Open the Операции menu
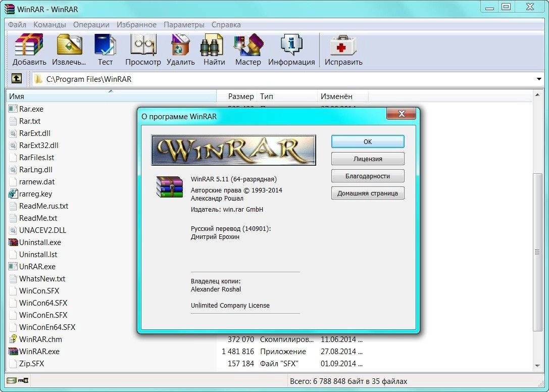The height and width of the screenshot is (392, 549). [91, 25]
